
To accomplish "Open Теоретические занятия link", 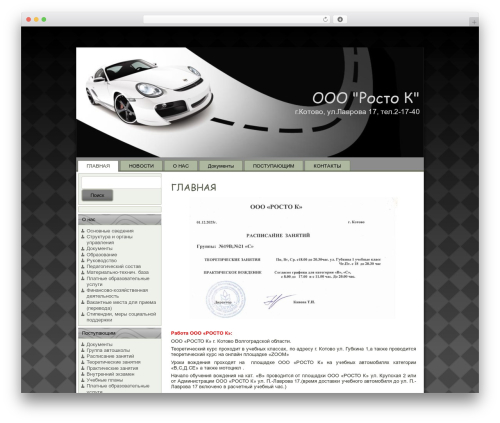I will click(x=113, y=362).
